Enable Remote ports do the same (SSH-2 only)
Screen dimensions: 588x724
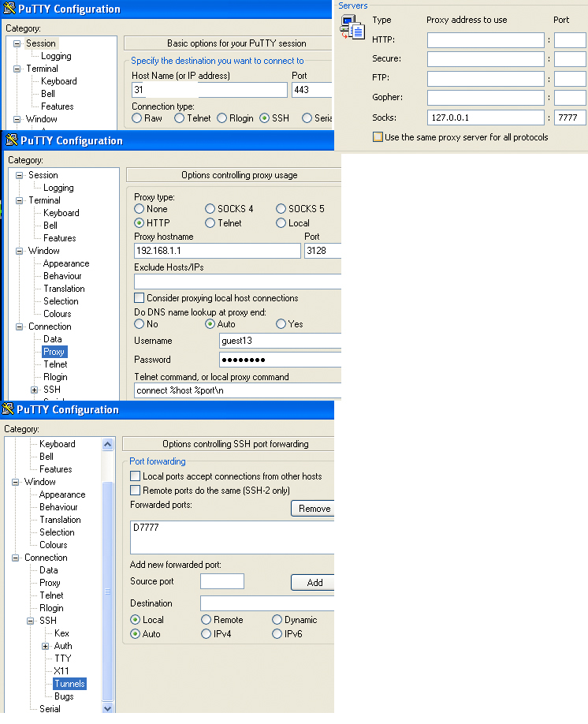coord(136,491)
